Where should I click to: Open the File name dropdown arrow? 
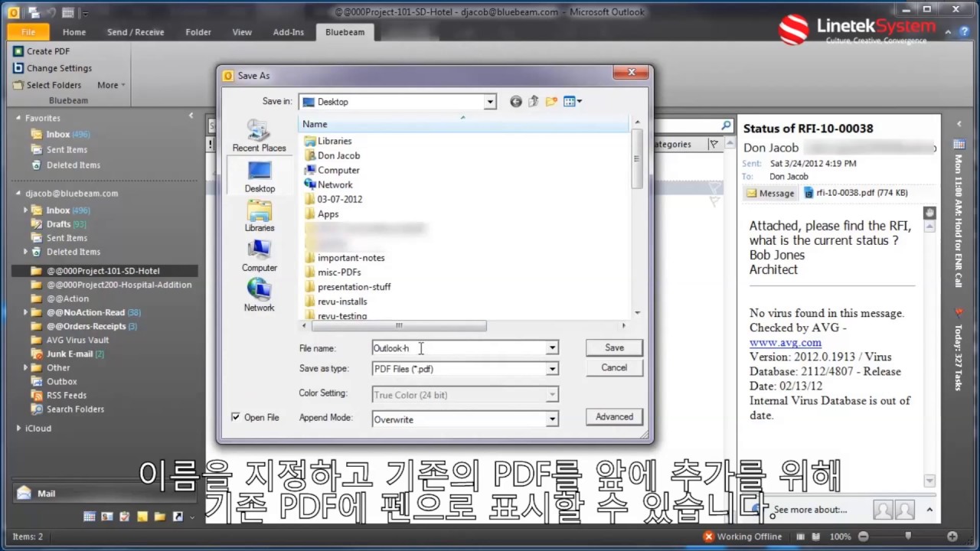pyautogui.click(x=551, y=348)
